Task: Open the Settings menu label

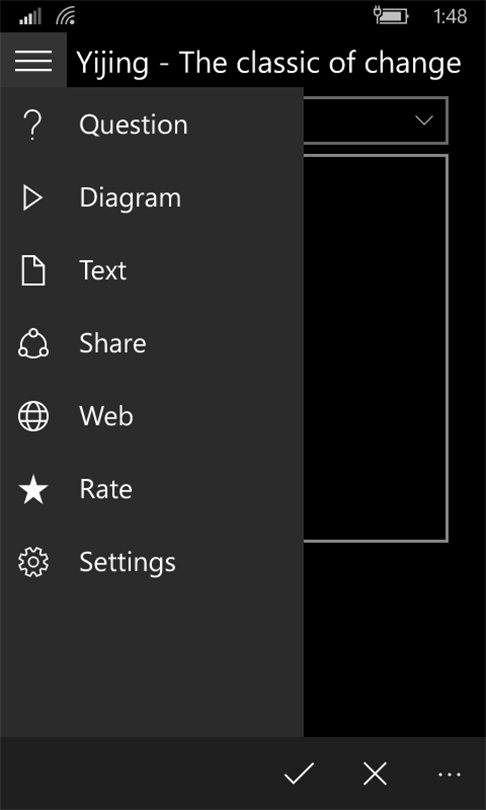Action: [128, 563]
